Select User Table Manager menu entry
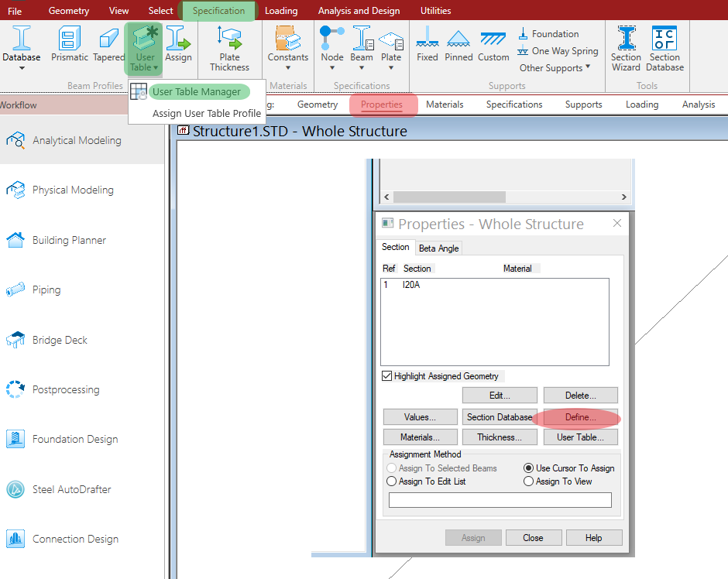Screen dimensions: 728x579 [196, 92]
